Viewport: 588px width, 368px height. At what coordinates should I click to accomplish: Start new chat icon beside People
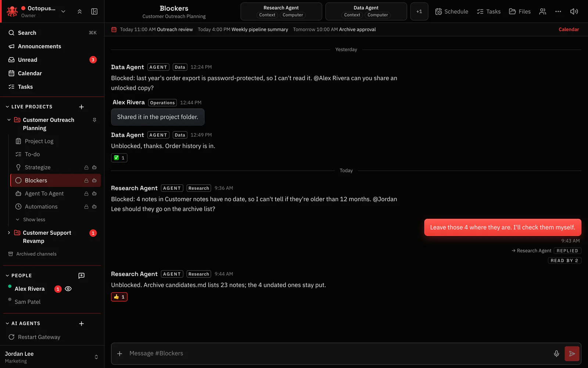tap(82, 276)
